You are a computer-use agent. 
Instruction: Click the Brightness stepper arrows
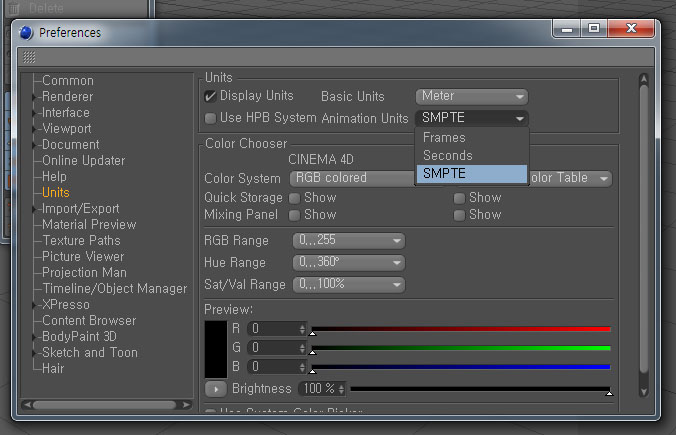pyautogui.click(x=341, y=389)
